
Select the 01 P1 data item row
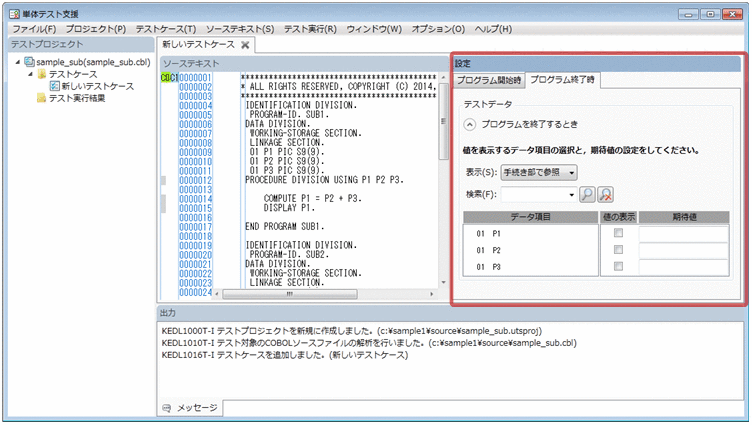(530, 234)
